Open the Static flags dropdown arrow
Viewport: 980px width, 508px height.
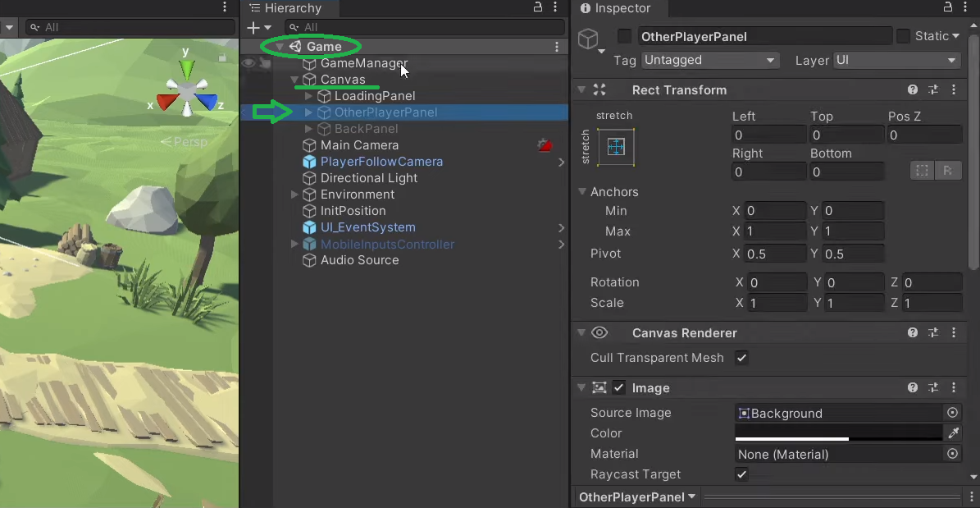click(x=955, y=36)
